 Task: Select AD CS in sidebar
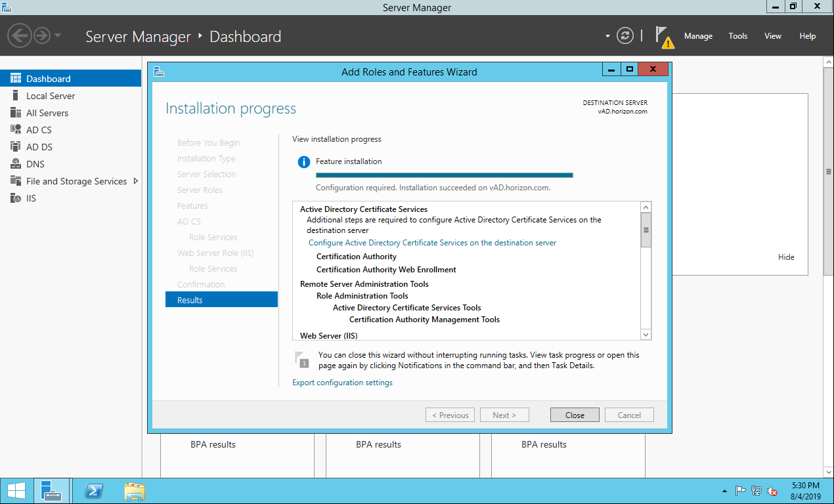(39, 130)
